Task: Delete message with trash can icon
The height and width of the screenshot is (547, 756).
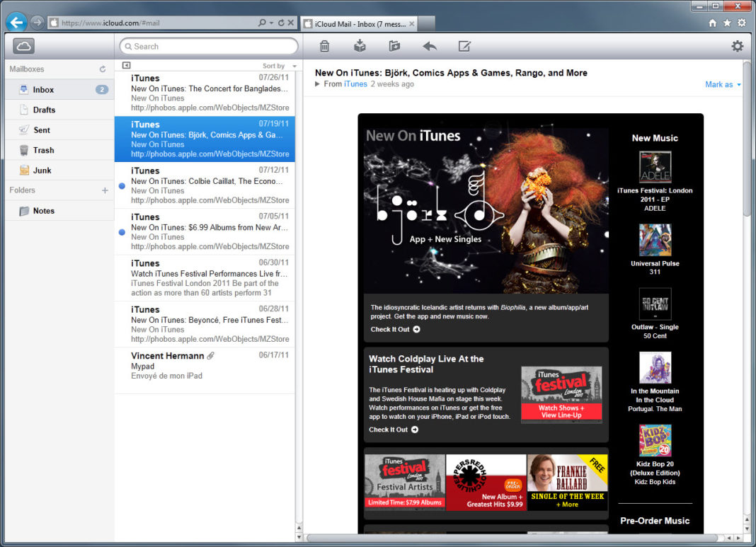Action: pos(324,46)
